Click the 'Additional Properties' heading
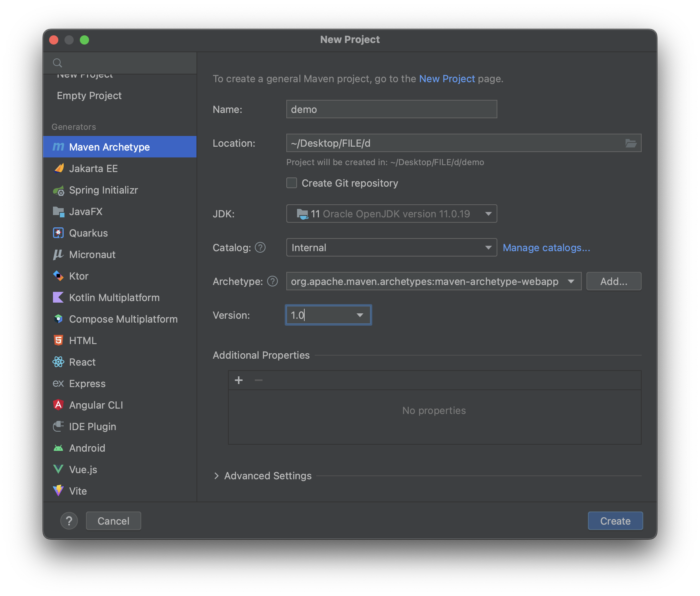 tap(261, 355)
